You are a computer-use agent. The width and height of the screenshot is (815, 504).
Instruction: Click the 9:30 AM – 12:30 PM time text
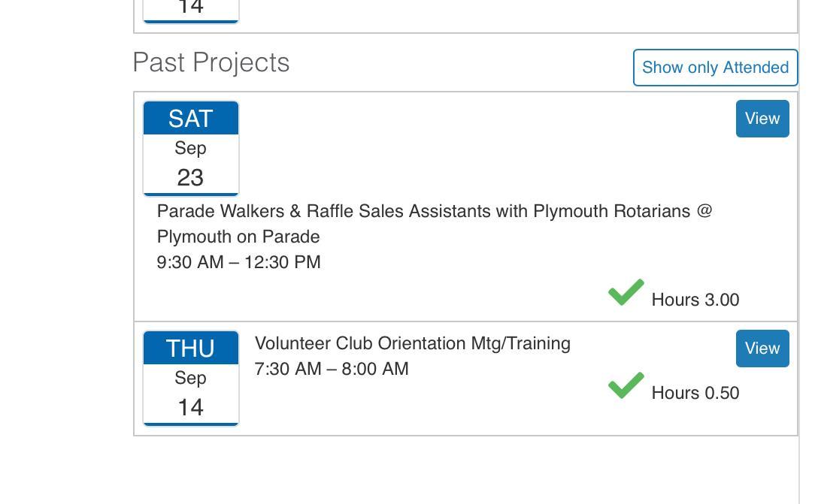(x=238, y=262)
